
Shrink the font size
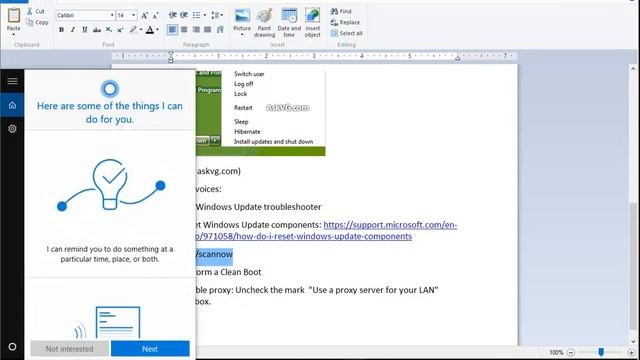[155, 16]
